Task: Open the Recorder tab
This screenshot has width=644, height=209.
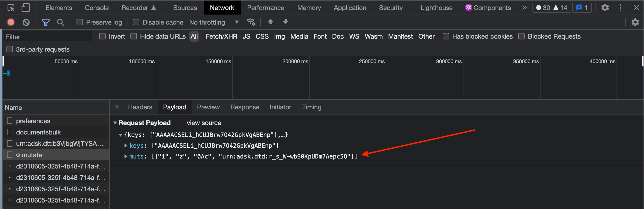Action: click(139, 8)
